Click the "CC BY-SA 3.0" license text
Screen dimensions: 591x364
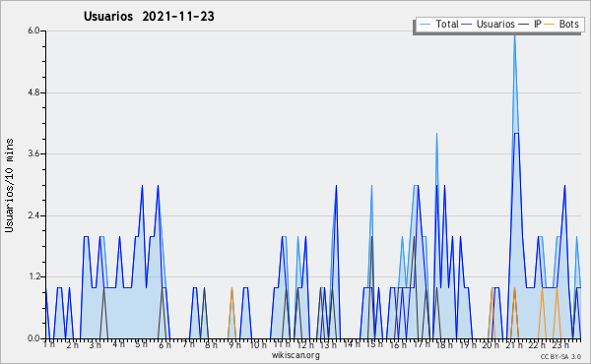[x=560, y=357]
